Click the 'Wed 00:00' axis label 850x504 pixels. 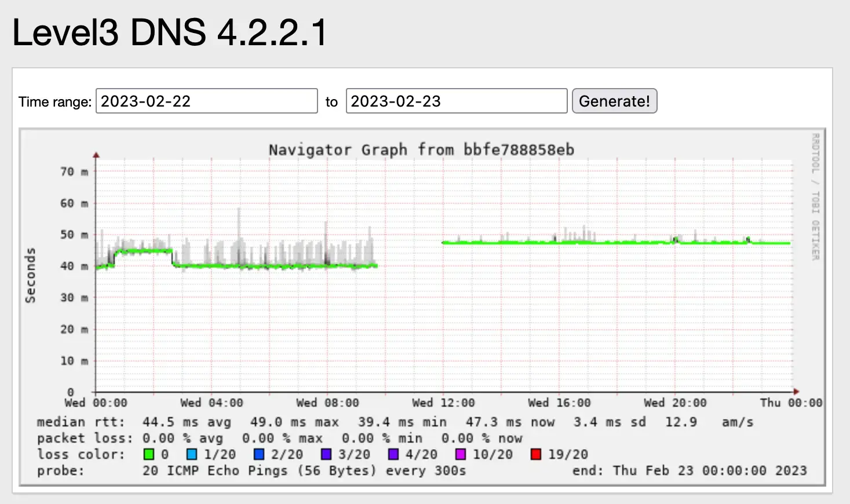[x=96, y=403]
